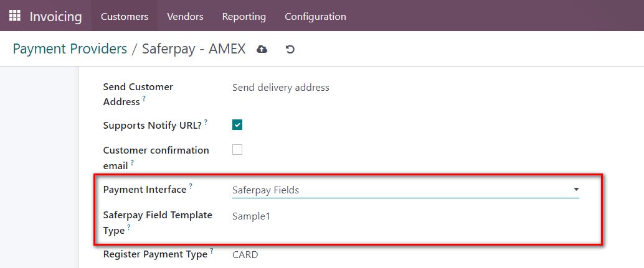
Task: Click help icon beside Supports Notify URL
Action: [206, 122]
